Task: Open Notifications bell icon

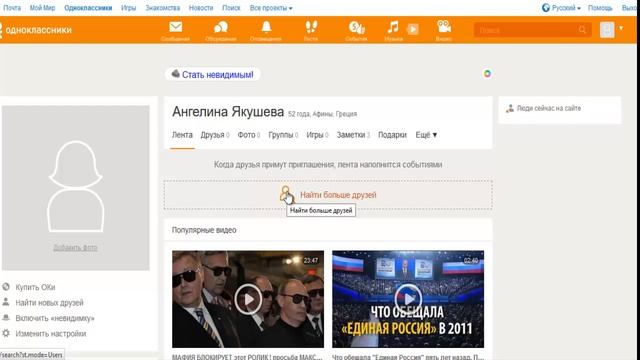Action: point(266,27)
